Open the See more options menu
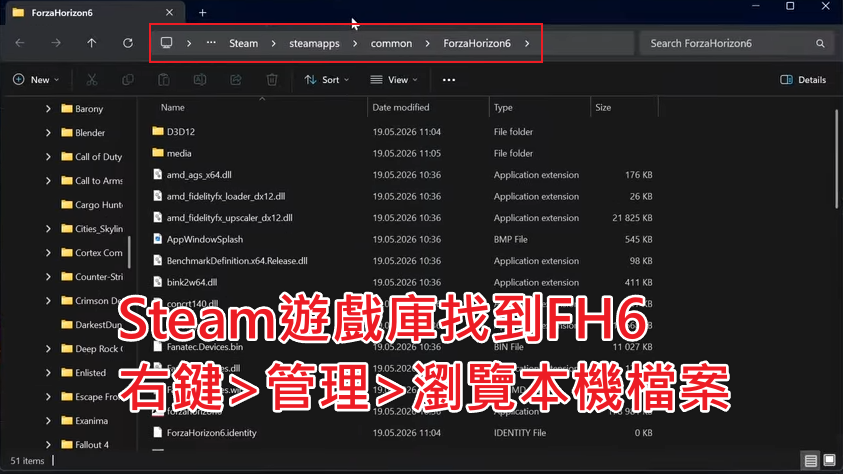The image size is (843, 474). [x=449, y=80]
